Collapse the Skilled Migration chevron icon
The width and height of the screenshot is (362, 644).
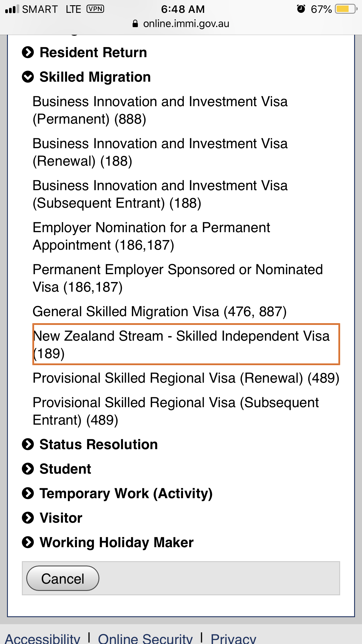[x=28, y=77]
